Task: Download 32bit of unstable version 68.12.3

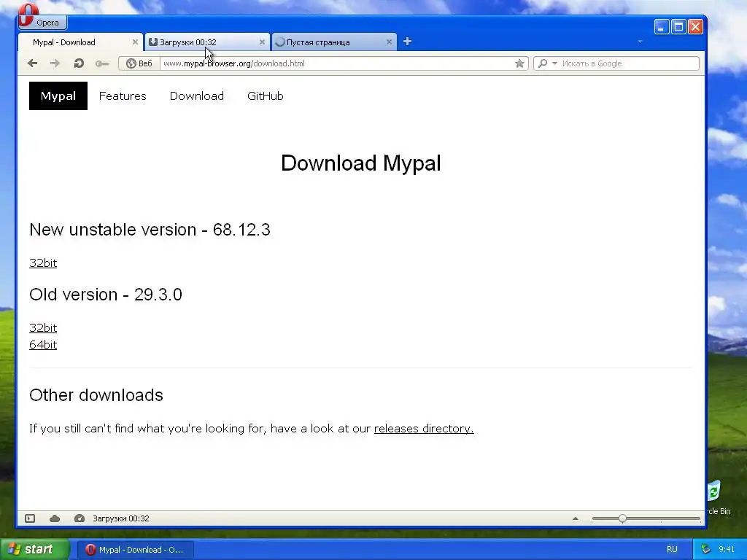Action: [x=43, y=262]
